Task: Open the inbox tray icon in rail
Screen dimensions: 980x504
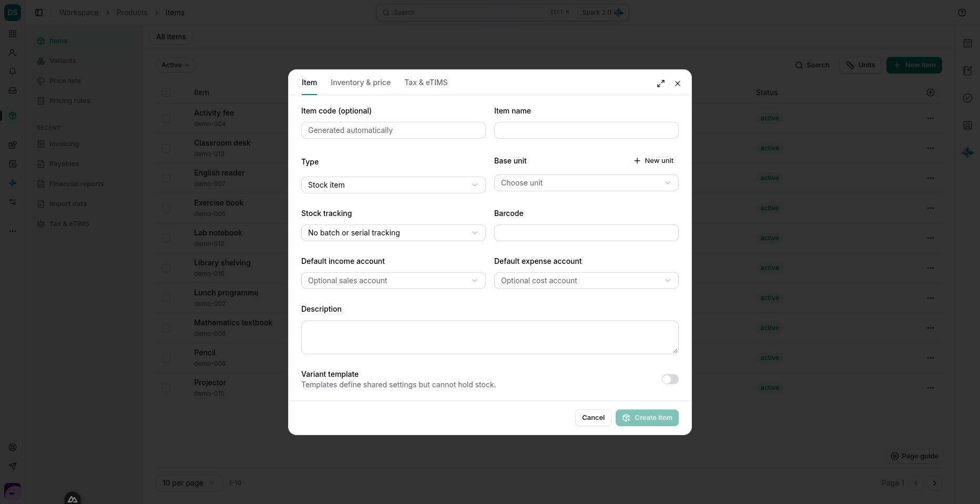Action: pyautogui.click(x=13, y=90)
